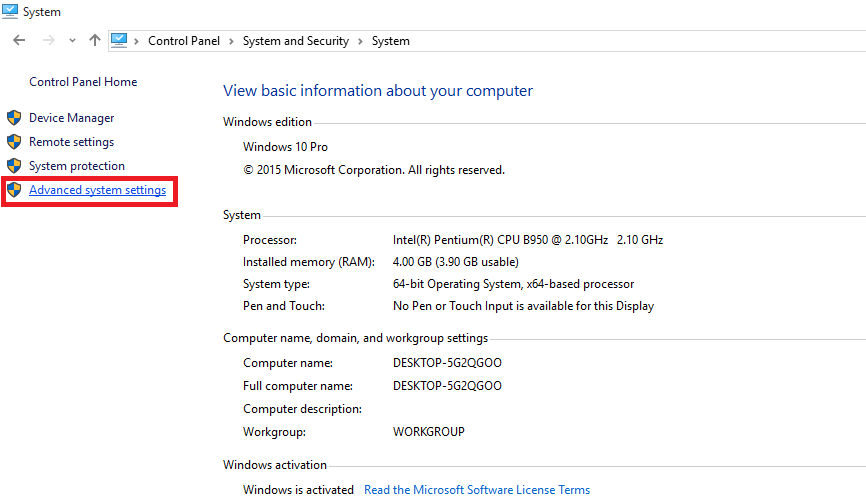
Task: Click the Up one level arrow
Action: pyautogui.click(x=95, y=41)
